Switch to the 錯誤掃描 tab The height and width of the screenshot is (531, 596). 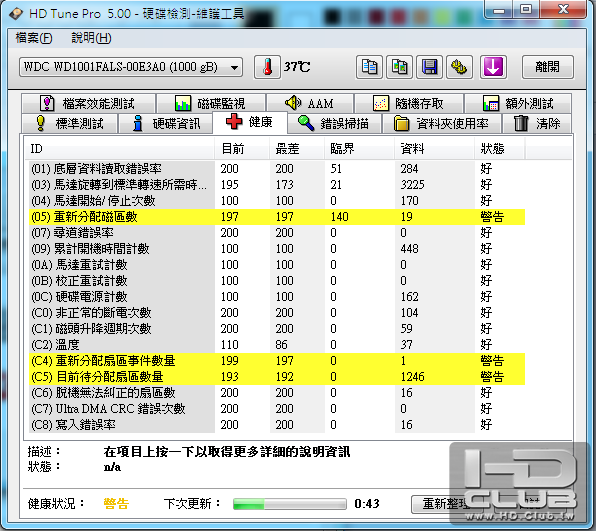click(x=334, y=124)
